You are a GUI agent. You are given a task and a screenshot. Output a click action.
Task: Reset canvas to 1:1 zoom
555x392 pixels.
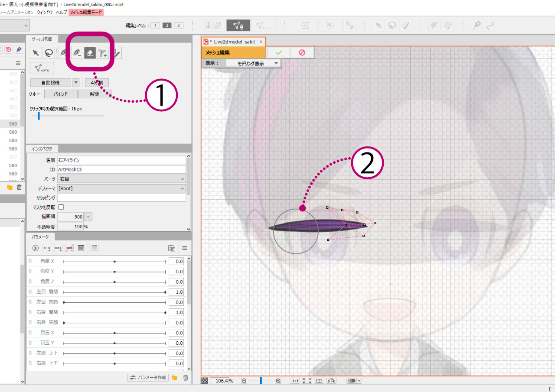point(294,381)
